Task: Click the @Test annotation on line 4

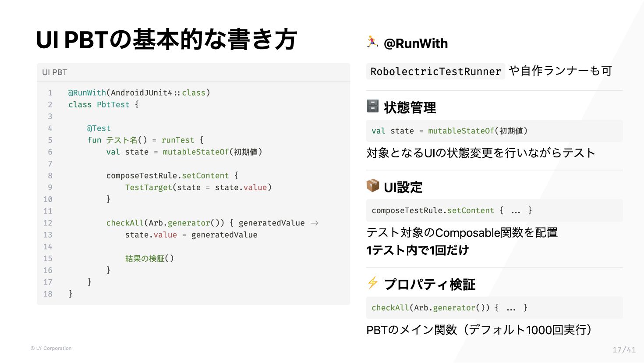Action: pyautogui.click(x=99, y=128)
